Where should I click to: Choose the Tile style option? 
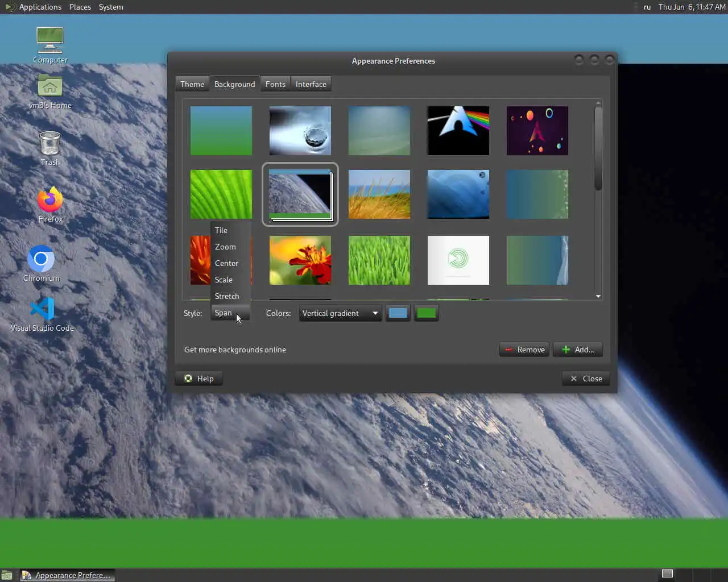[x=230, y=230]
